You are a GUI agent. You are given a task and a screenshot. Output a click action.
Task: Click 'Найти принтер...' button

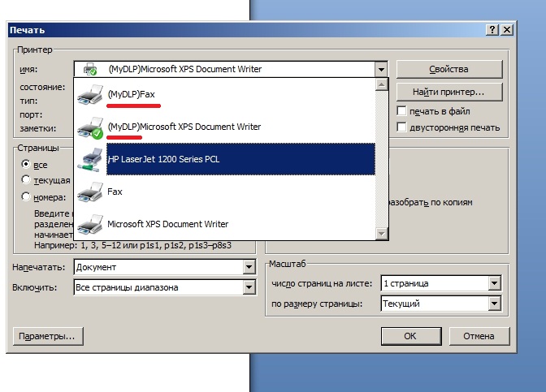(449, 93)
